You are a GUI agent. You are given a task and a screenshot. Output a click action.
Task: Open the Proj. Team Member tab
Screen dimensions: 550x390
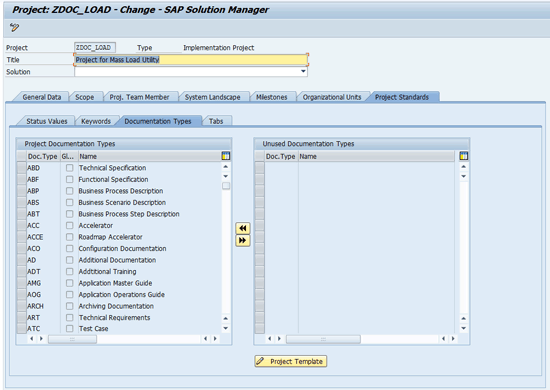coord(139,97)
